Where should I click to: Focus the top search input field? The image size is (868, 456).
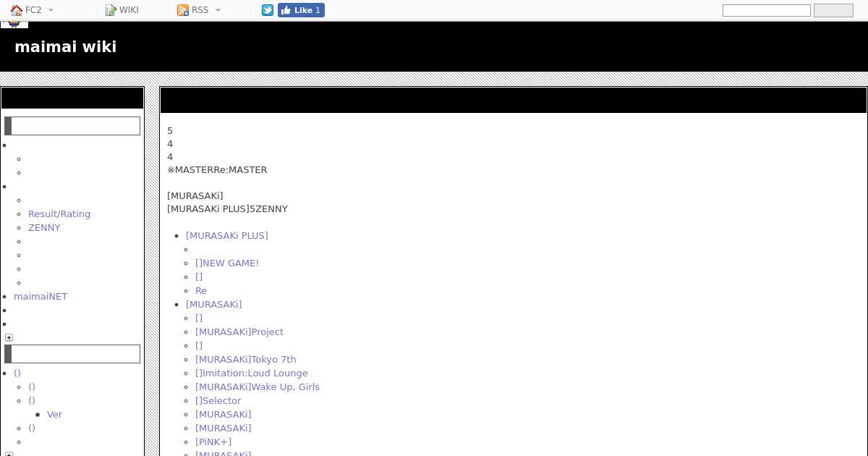click(767, 10)
